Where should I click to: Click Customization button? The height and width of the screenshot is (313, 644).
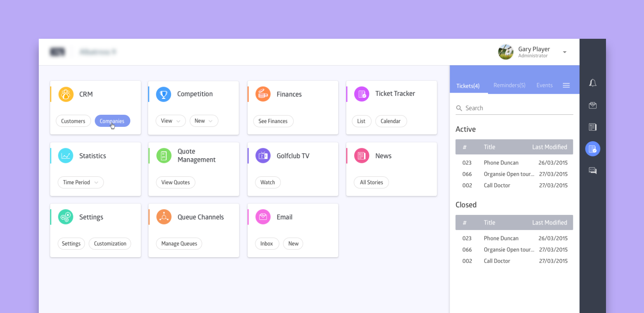[110, 244]
